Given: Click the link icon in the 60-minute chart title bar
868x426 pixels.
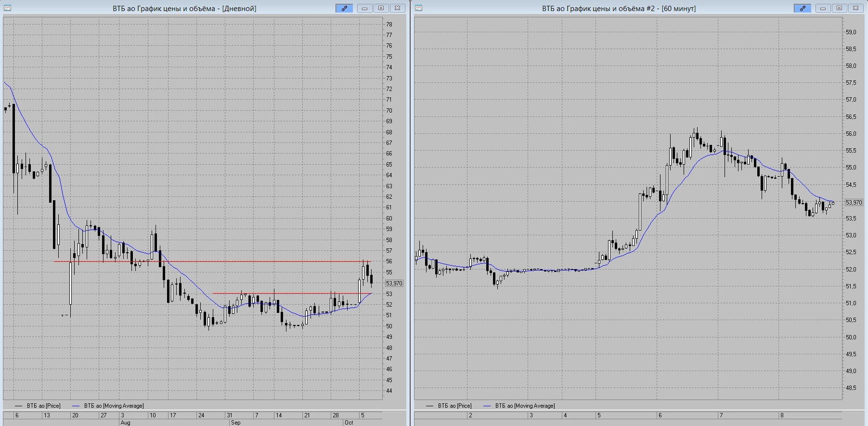Looking at the screenshot, I should tap(803, 8).
